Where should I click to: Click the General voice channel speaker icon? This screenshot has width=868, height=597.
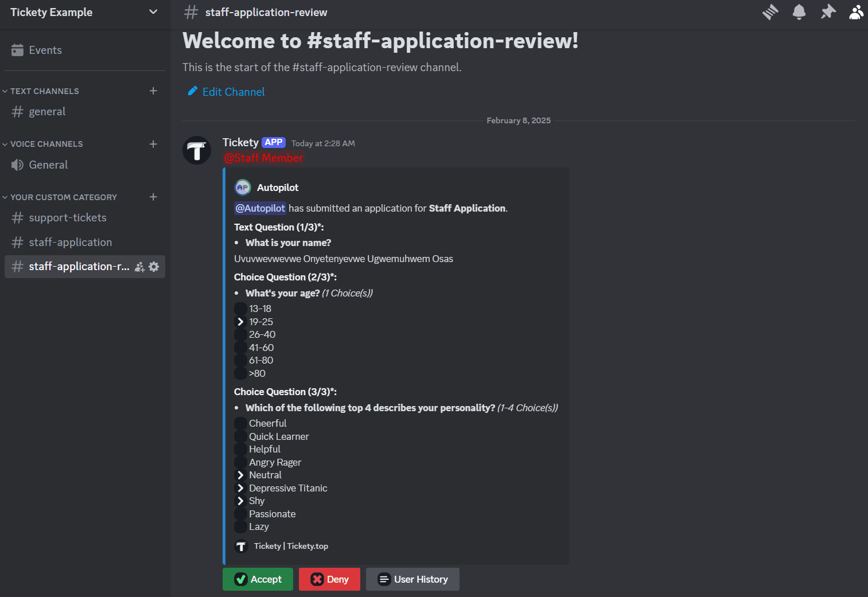18,165
